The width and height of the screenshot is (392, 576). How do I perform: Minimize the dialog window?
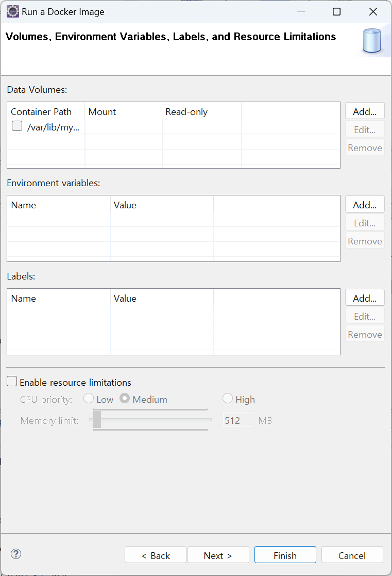(x=300, y=11)
